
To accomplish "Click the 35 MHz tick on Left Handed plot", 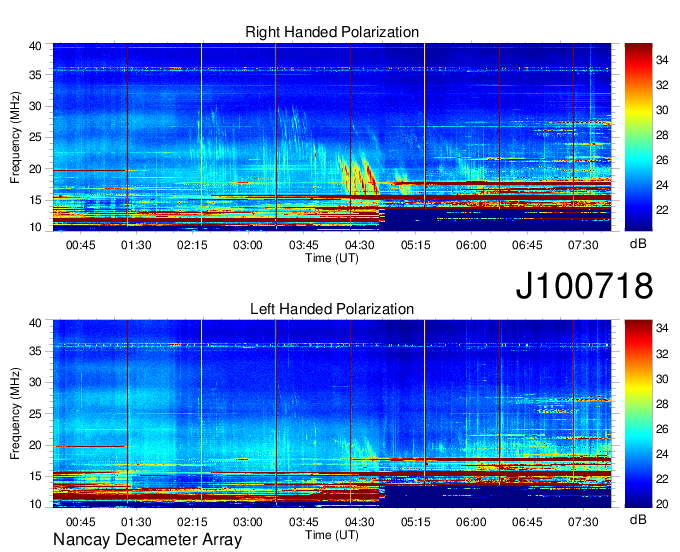I will coord(35,351).
